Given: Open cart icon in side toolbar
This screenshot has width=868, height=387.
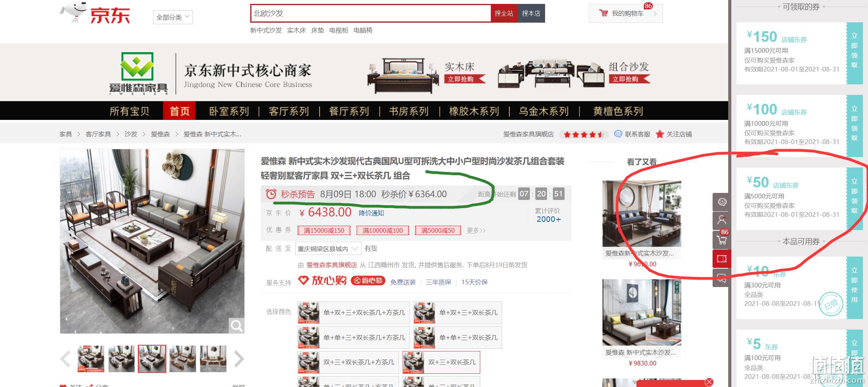Looking at the screenshot, I should 722,239.
